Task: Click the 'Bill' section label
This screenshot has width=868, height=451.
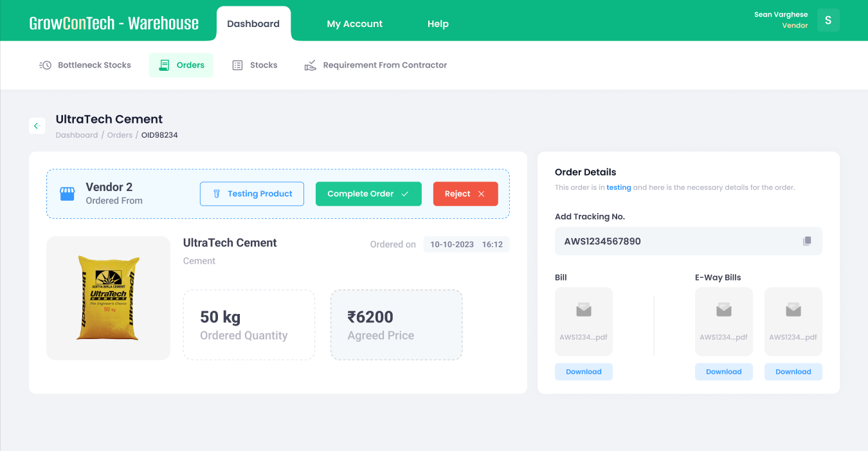Action: coord(561,277)
